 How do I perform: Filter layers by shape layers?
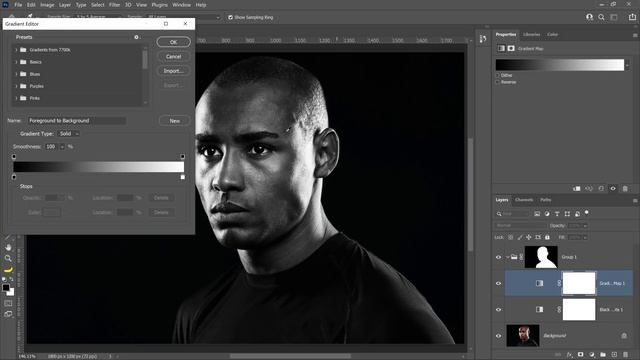[x=567, y=213]
